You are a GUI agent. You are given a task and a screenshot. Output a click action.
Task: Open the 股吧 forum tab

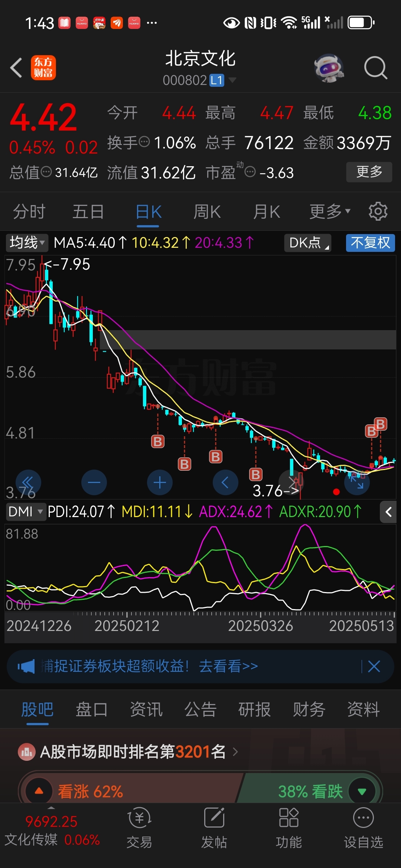(37, 710)
